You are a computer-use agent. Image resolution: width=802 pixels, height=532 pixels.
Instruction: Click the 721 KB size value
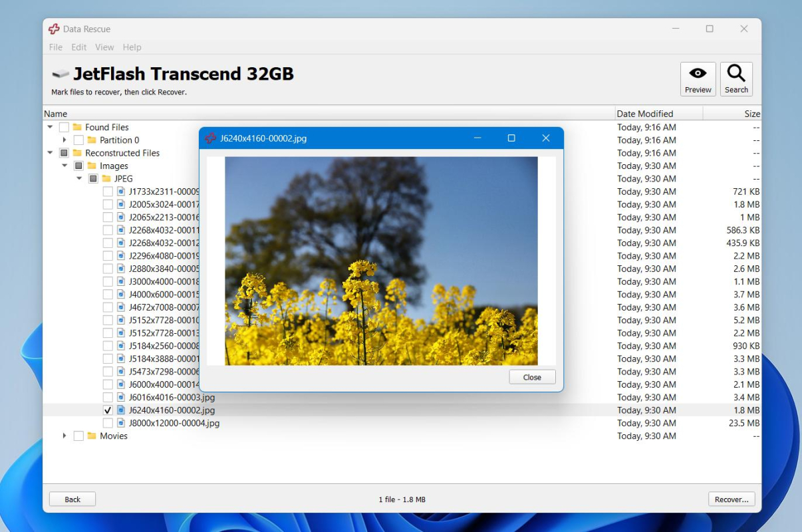[746, 192]
